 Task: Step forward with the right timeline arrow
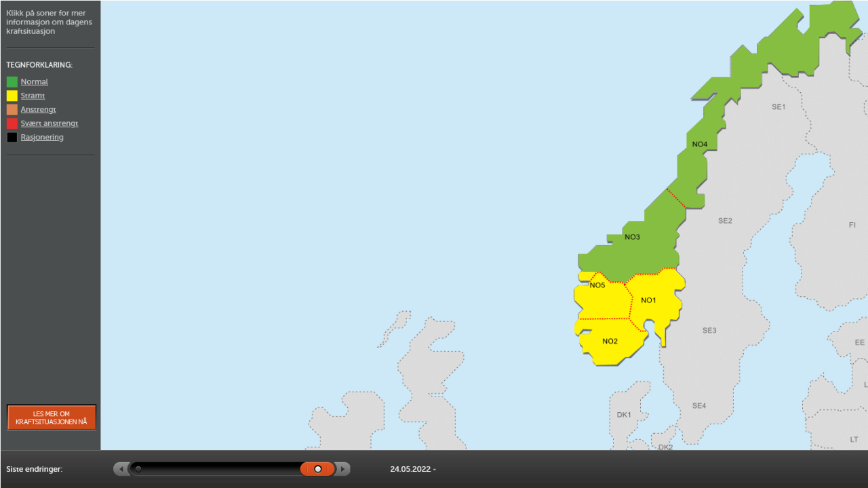point(342,468)
